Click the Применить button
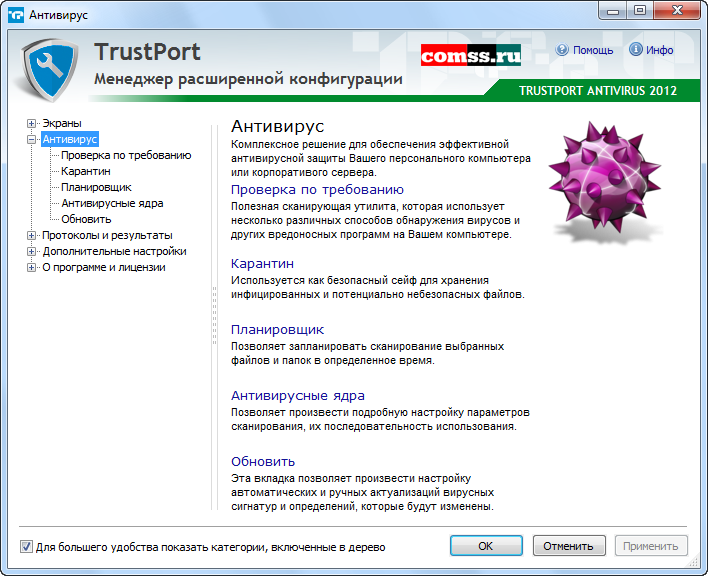 (651, 546)
